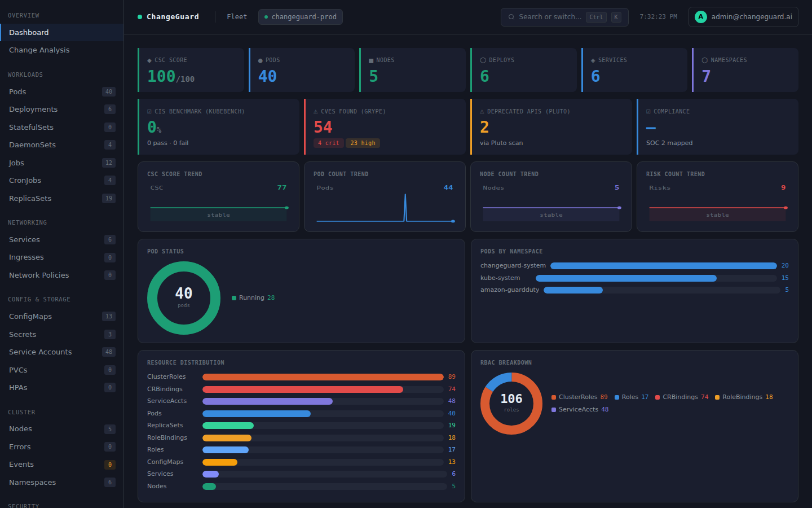Click the Pod Status donut chart
The width and height of the screenshot is (812, 508).
click(184, 298)
